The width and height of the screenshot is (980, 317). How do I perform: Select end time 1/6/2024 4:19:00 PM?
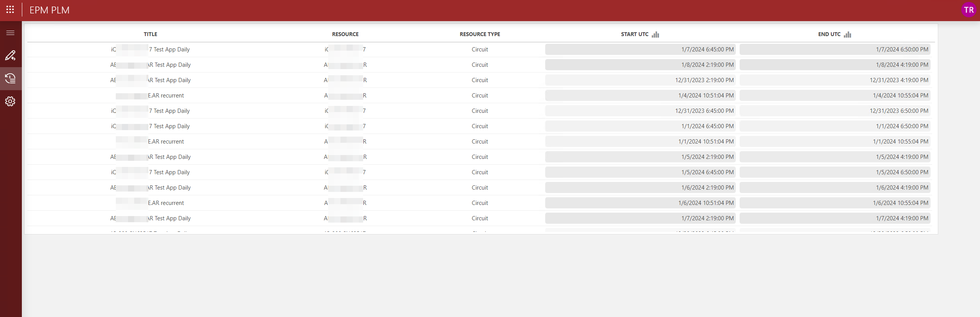click(835, 188)
